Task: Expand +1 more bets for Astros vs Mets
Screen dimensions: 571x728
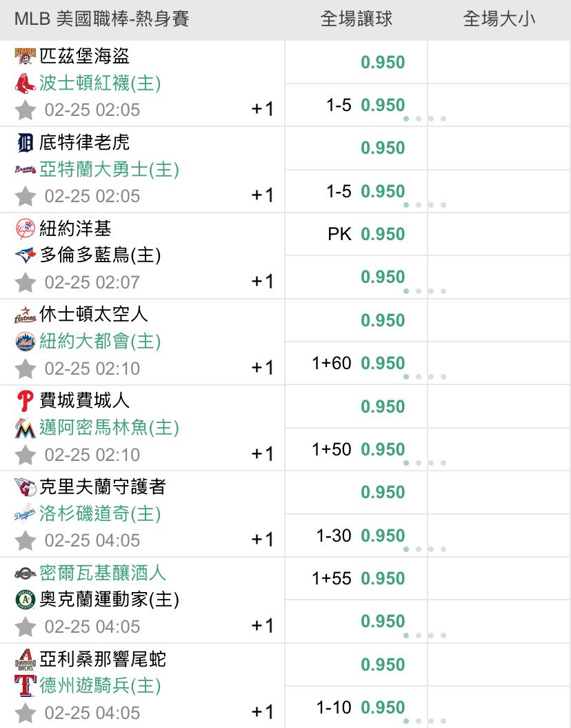Action: click(263, 368)
